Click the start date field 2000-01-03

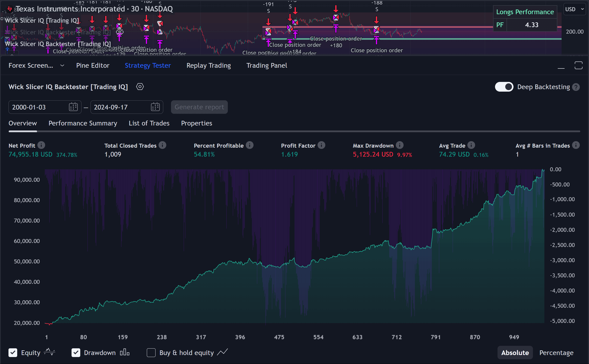tap(45, 107)
